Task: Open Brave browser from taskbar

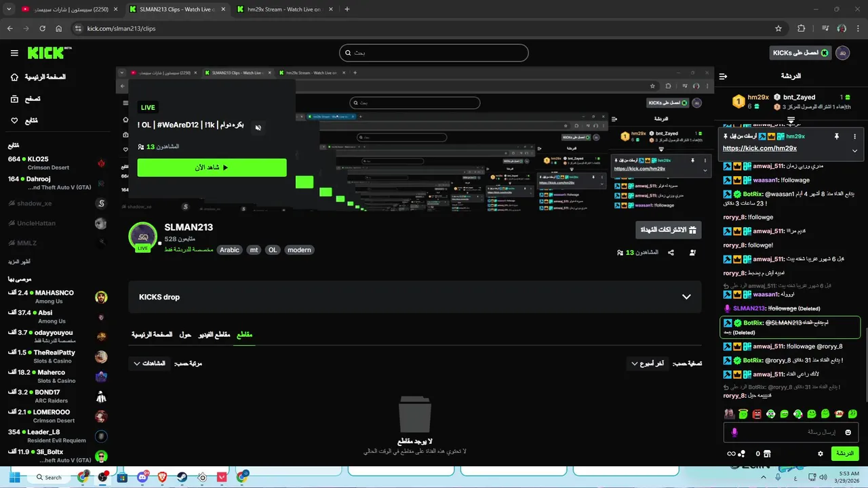Action: (162, 477)
